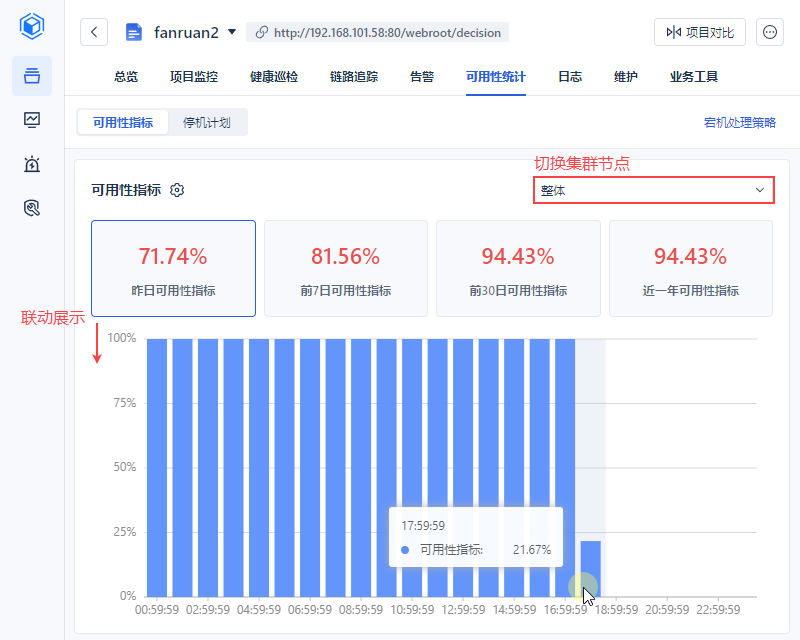Click the 08:59:59 chart bar

pyautogui.click(x=361, y=467)
